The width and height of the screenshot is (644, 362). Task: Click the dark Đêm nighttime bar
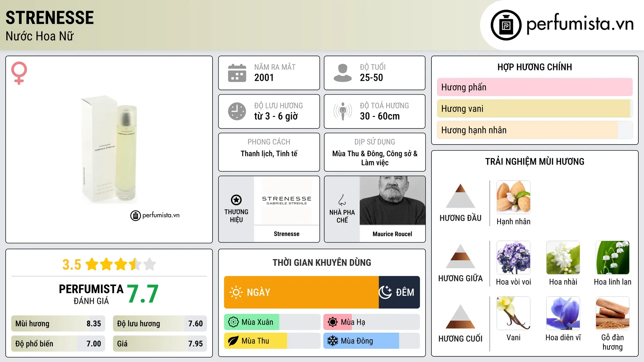[x=399, y=292]
